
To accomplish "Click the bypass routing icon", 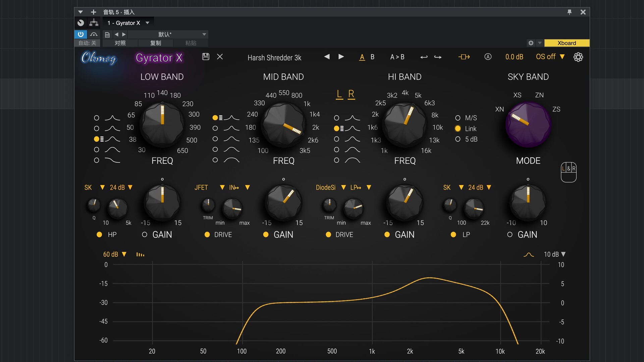I will 464,57.
